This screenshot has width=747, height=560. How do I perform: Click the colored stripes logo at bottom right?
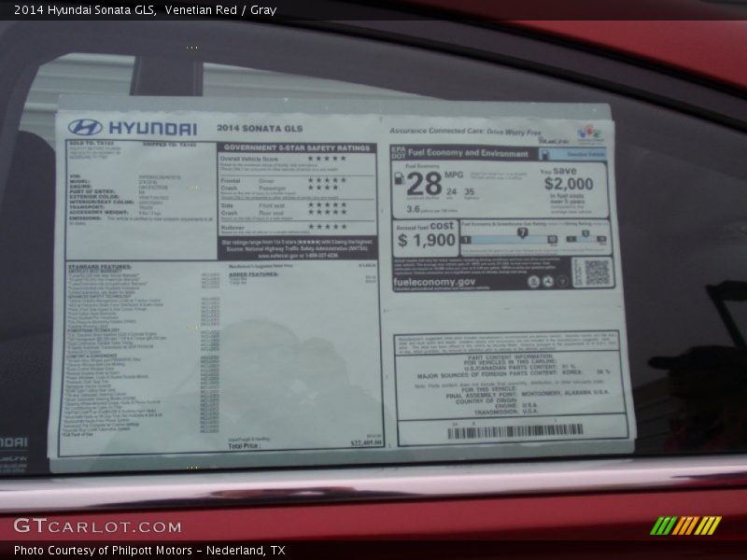pos(685,525)
